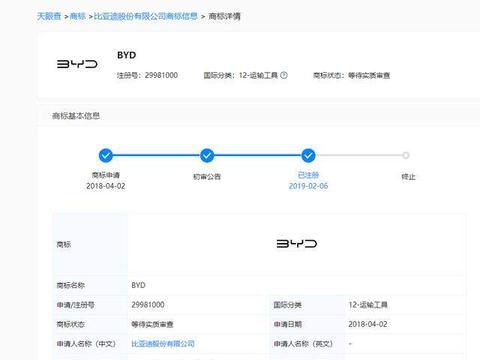
Task: Click the 2018-04-02 date under 商标申请
Action: click(x=106, y=186)
